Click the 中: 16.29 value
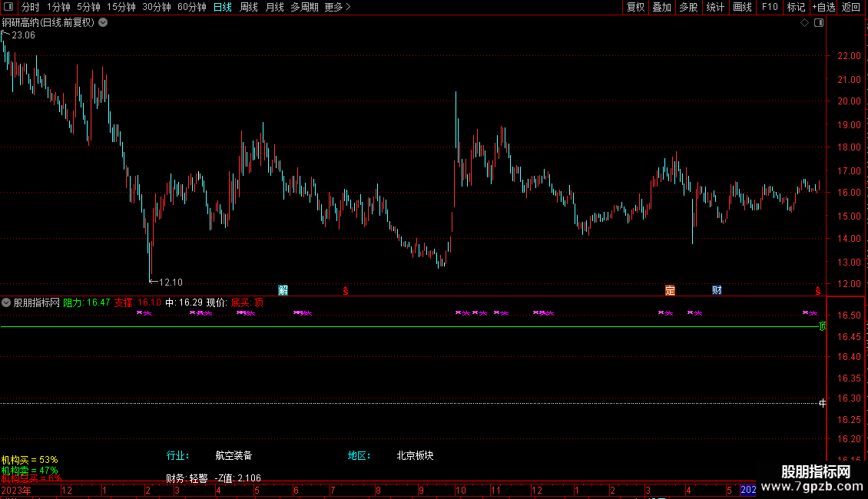This screenshot has height=499, width=868. click(x=184, y=302)
